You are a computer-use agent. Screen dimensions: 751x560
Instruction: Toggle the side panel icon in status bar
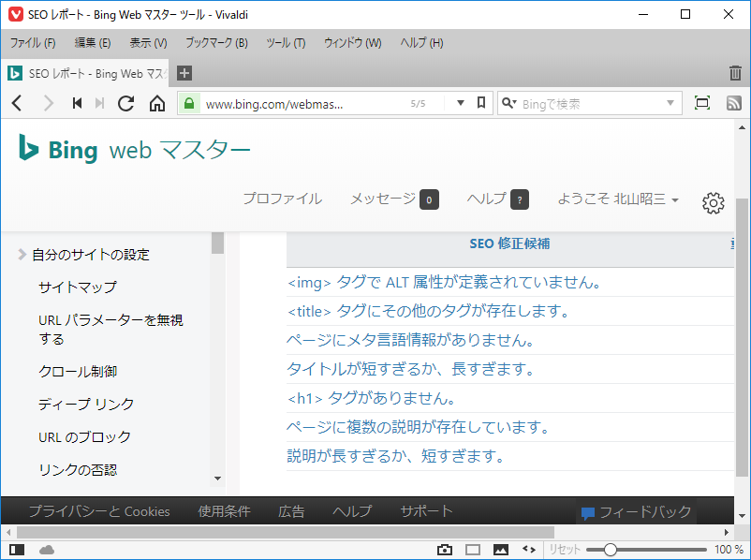[17, 550]
